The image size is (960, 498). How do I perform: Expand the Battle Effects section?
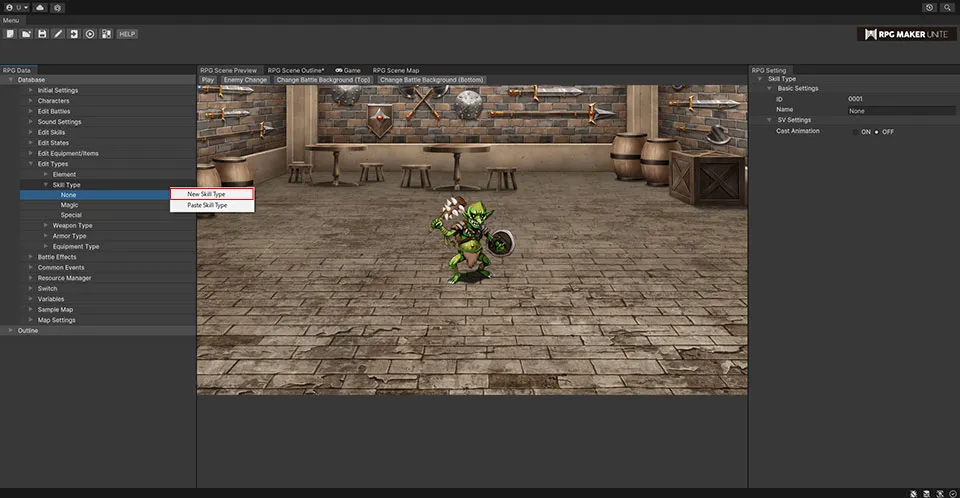[31, 257]
